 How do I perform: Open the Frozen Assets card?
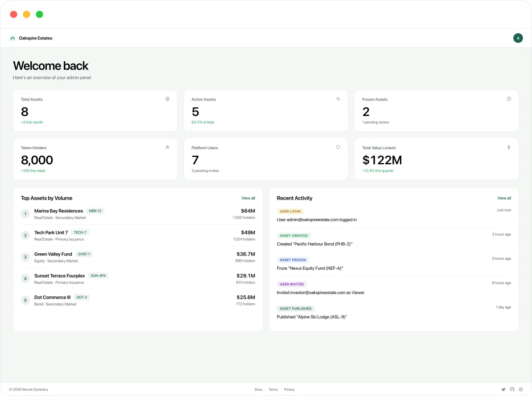tap(437, 110)
